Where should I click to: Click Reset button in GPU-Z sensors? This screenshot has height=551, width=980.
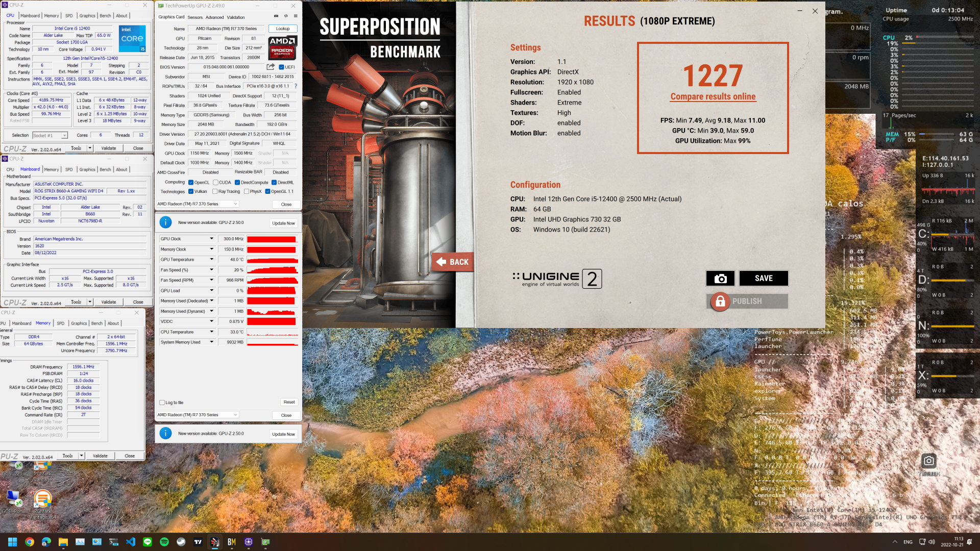[x=289, y=402]
